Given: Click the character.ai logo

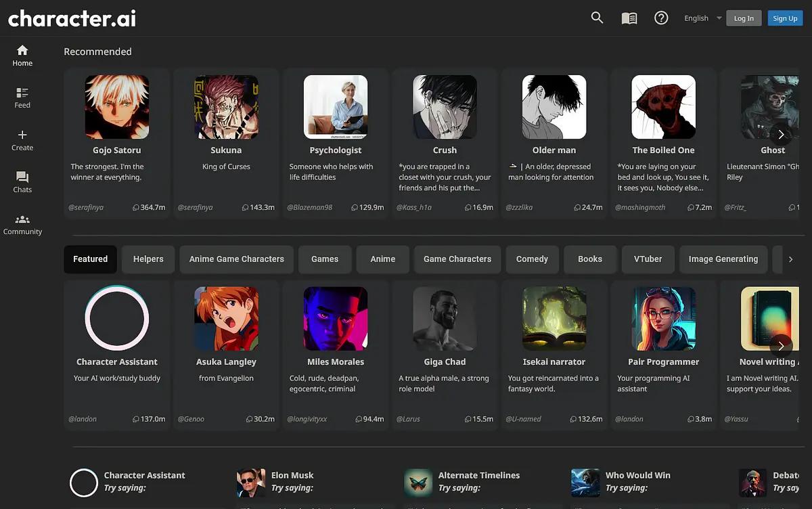Looking at the screenshot, I should (72, 18).
